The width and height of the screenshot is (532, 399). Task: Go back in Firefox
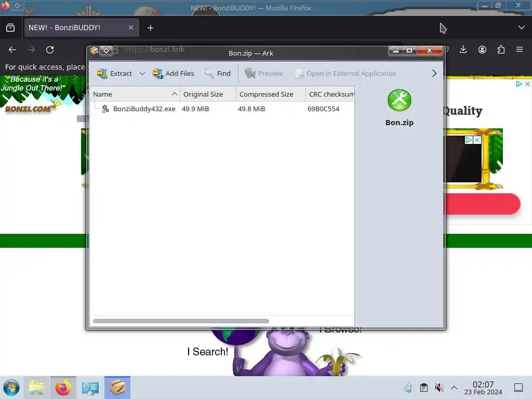pyautogui.click(x=12, y=50)
